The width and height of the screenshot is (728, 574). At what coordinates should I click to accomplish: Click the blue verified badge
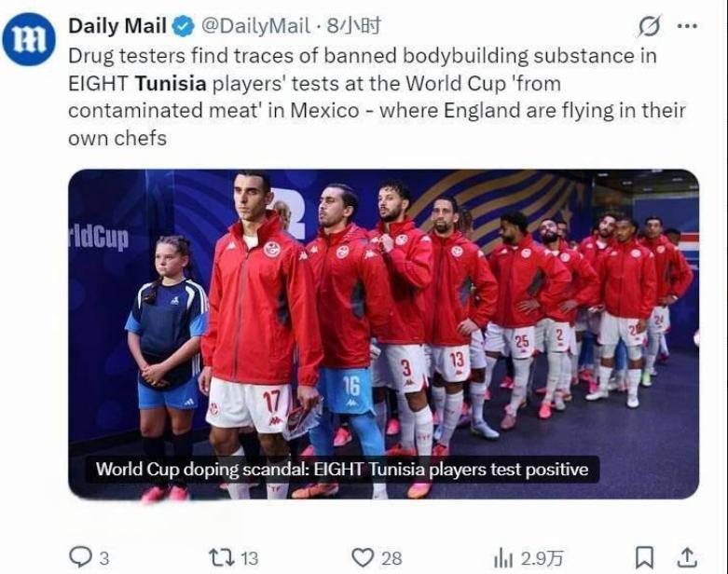click(x=184, y=26)
